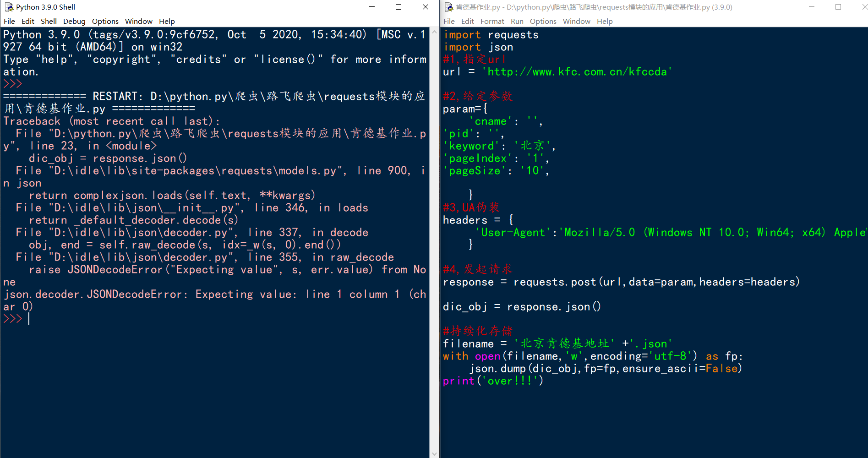Open Options menu in Python Shell window
Image resolution: width=868 pixels, height=458 pixels.
click(x=105, y=21)
